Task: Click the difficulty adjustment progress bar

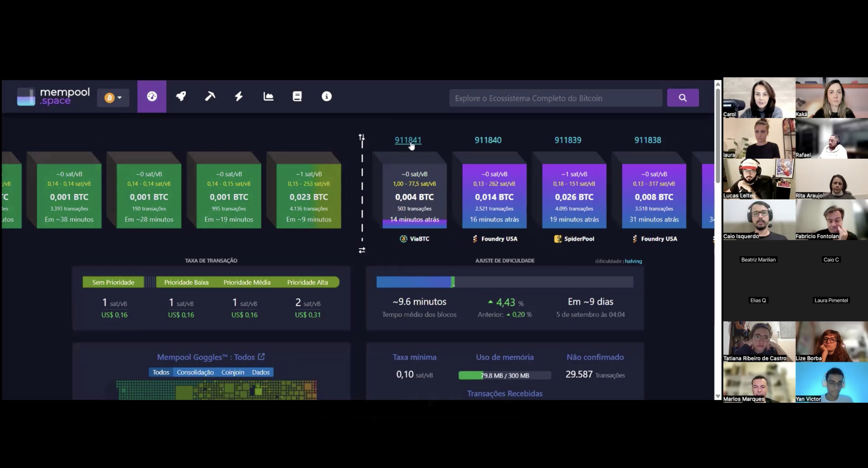Action: point(504,282)
